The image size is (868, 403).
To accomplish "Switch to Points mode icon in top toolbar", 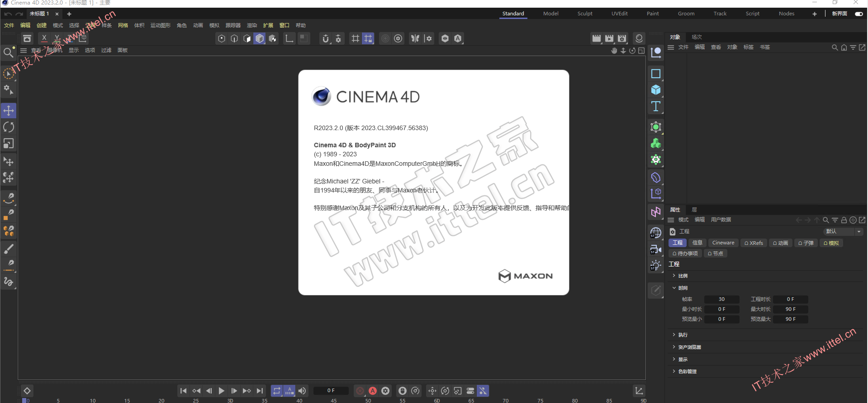I will click(x=222, y=38).
